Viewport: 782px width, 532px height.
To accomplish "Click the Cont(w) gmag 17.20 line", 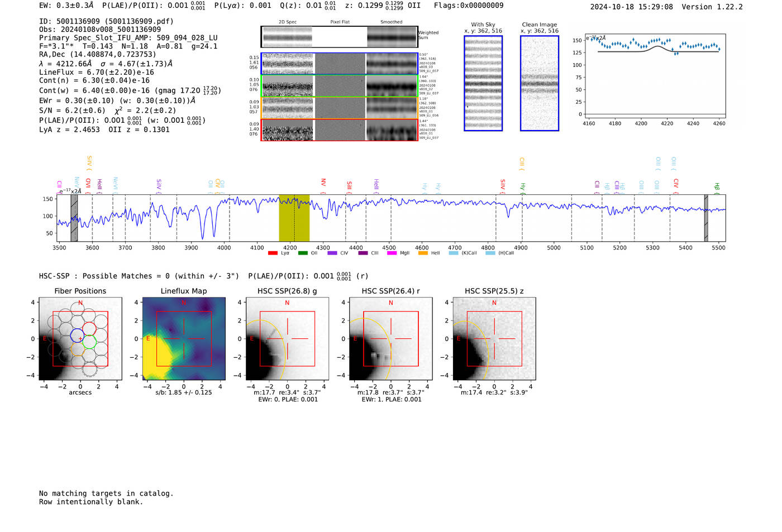I will (130, 90).
